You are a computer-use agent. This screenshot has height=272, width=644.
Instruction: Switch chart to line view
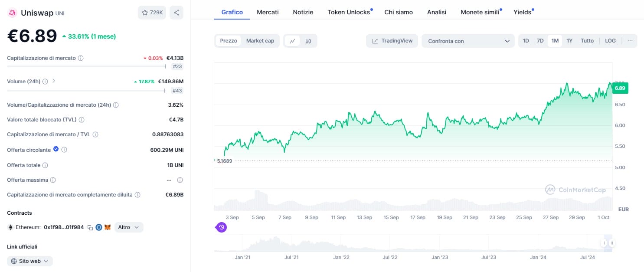[x=292, y=41]
